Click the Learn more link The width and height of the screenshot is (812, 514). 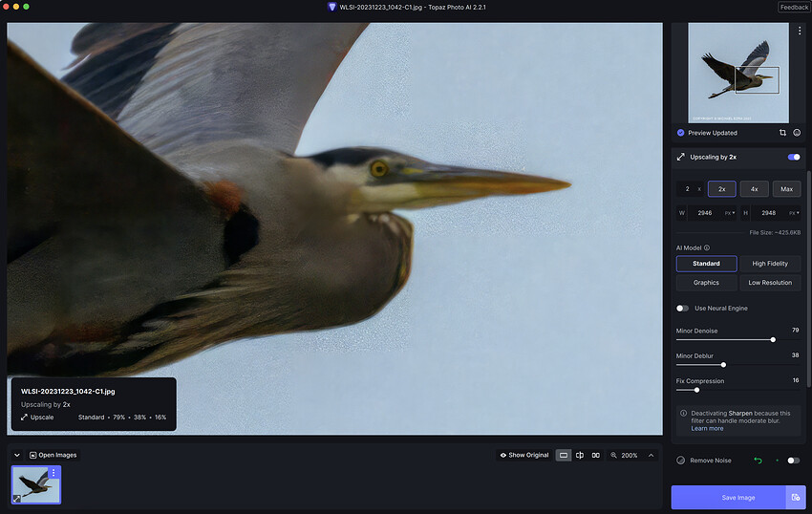(x=707, y=428)
